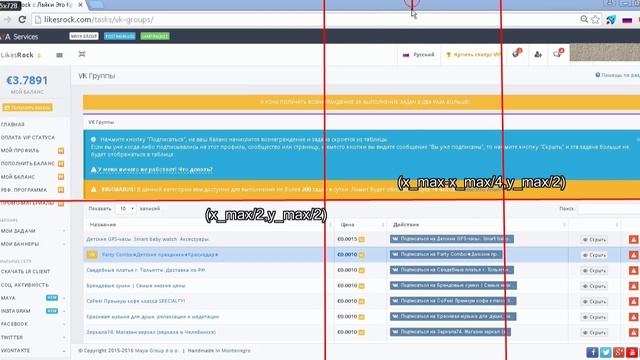Open the users icon in the header
The height and width of the screenshot is (360, 640).
pyautogui.click(x=538, y=54)
